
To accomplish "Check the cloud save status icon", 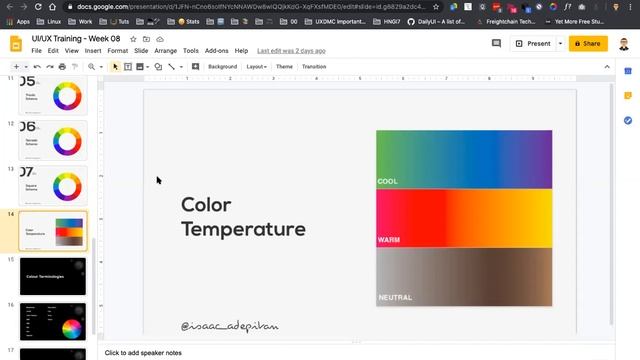I will point(160,39).
